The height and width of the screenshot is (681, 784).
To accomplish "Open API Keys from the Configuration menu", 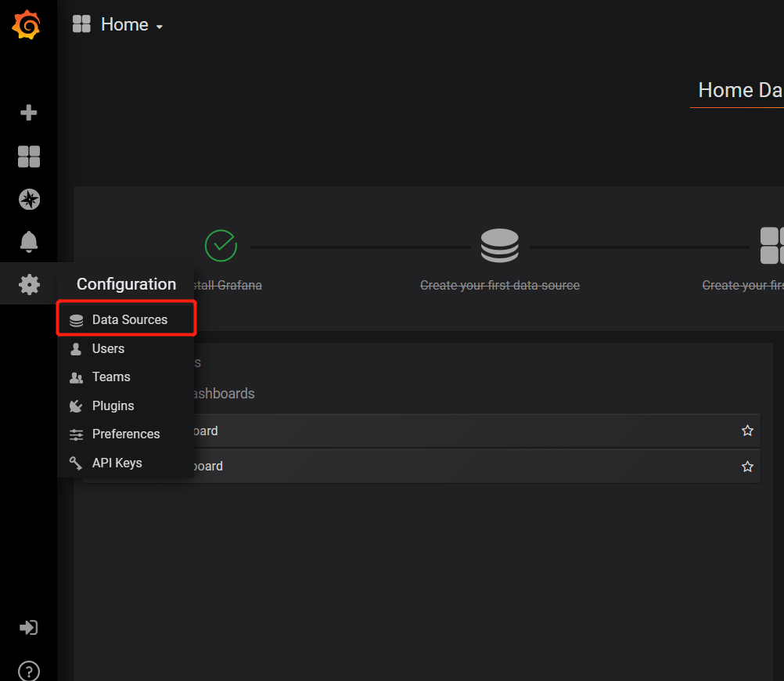I will [117, 463].
